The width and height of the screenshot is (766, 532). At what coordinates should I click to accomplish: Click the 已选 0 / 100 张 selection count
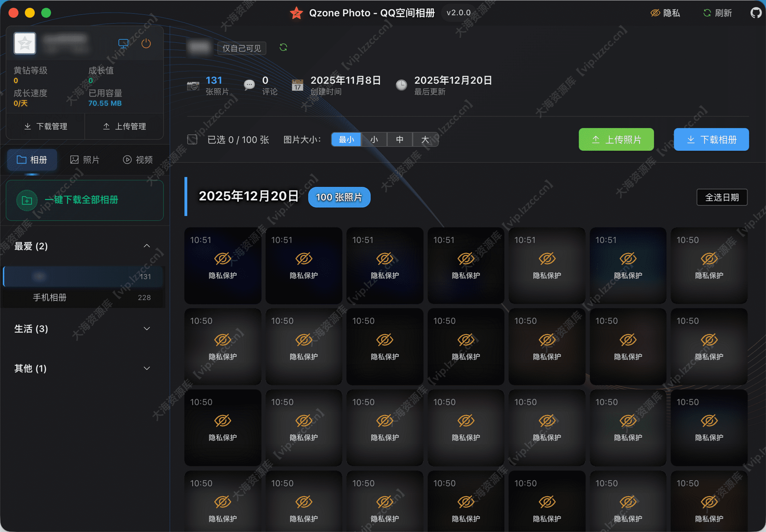coord(238,140)
